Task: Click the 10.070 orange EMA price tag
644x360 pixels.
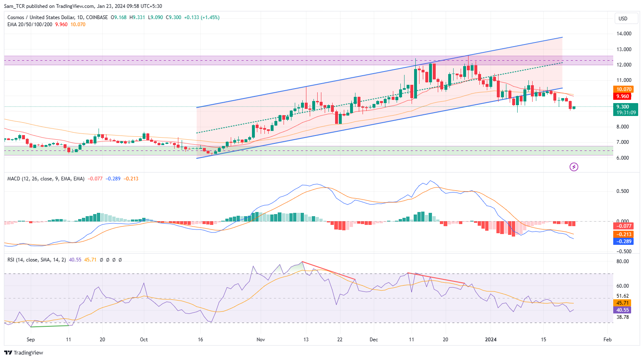Action: click(x=624, y=89)
